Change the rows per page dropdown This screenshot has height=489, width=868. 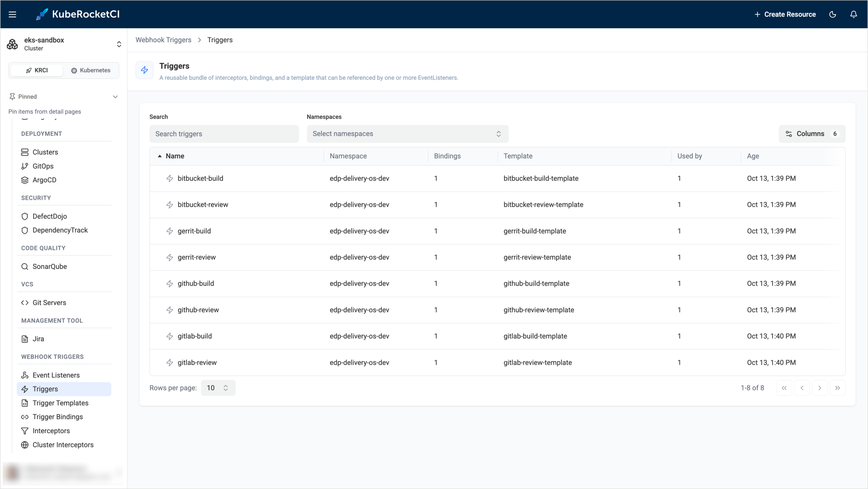[218, 388]
